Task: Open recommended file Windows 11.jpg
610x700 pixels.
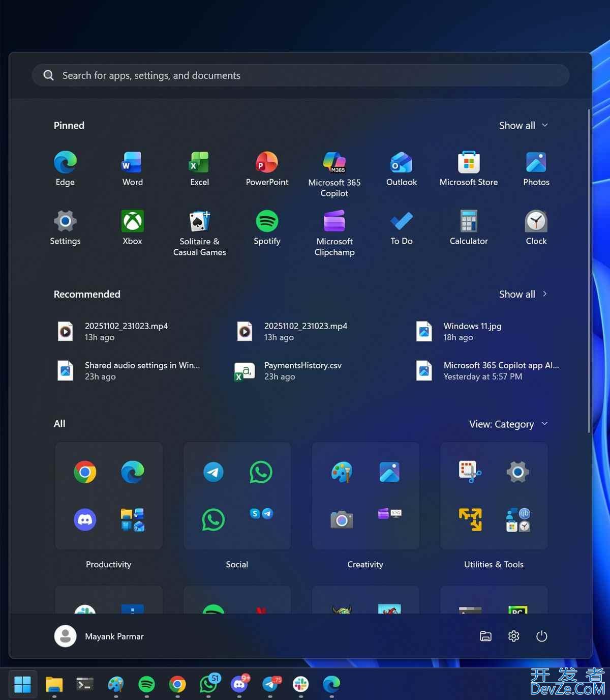Action: point(472,331)
